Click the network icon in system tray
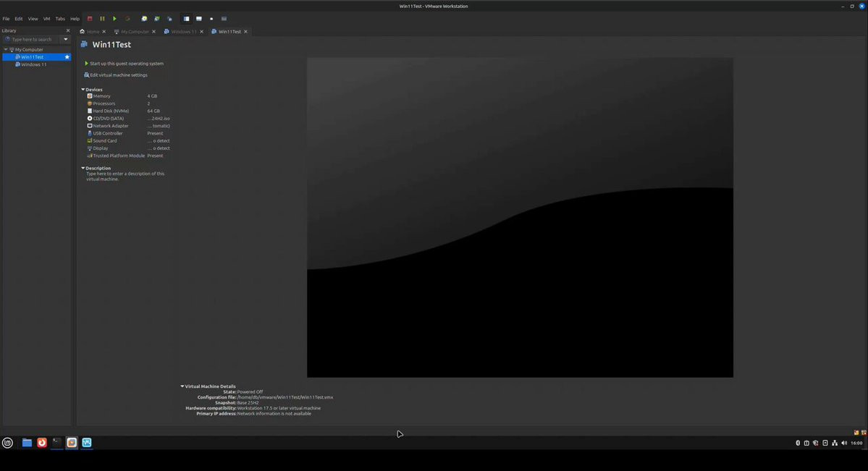The width and height of the screenshot is (868, 471). click(835, 443)
